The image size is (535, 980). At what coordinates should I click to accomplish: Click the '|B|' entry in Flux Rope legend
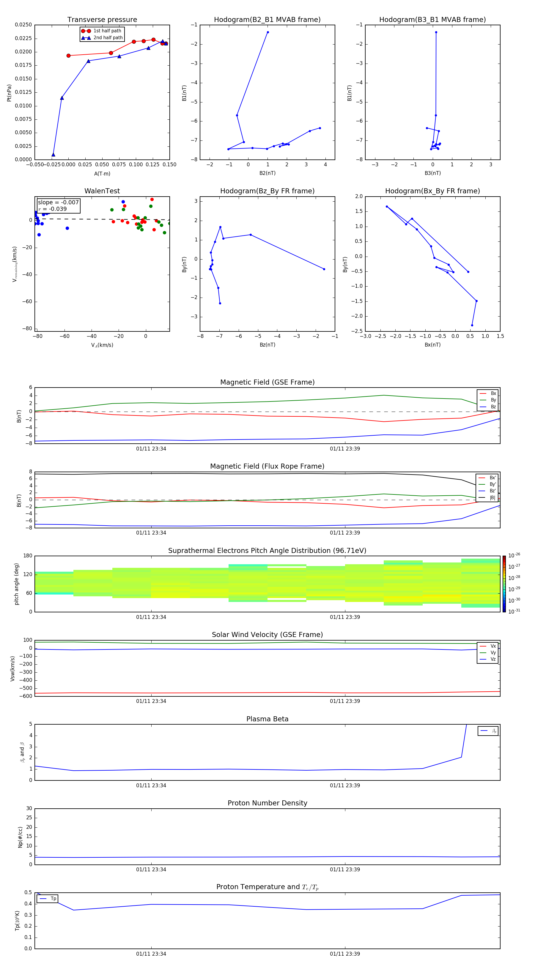coord(487,498)
